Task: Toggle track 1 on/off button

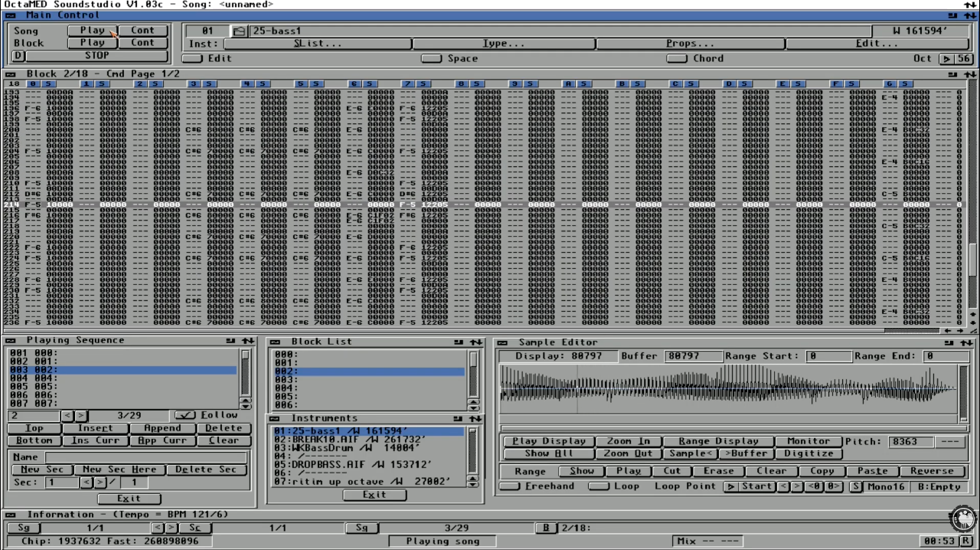Action: click(87, 83)
